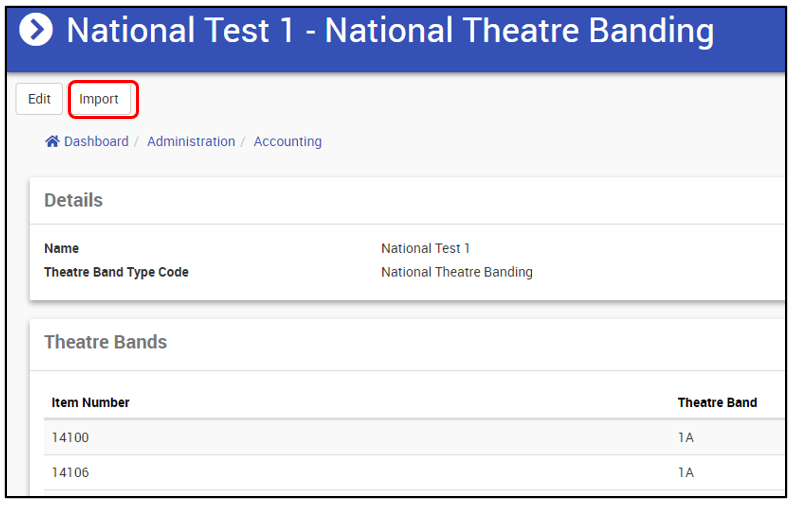Click the Name value National Test 1
Viewport: 791px width, 506px height.
tap(425, 248)
